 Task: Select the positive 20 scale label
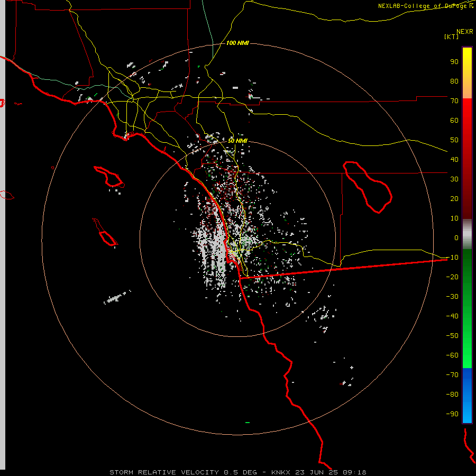(x=454, y=199)
